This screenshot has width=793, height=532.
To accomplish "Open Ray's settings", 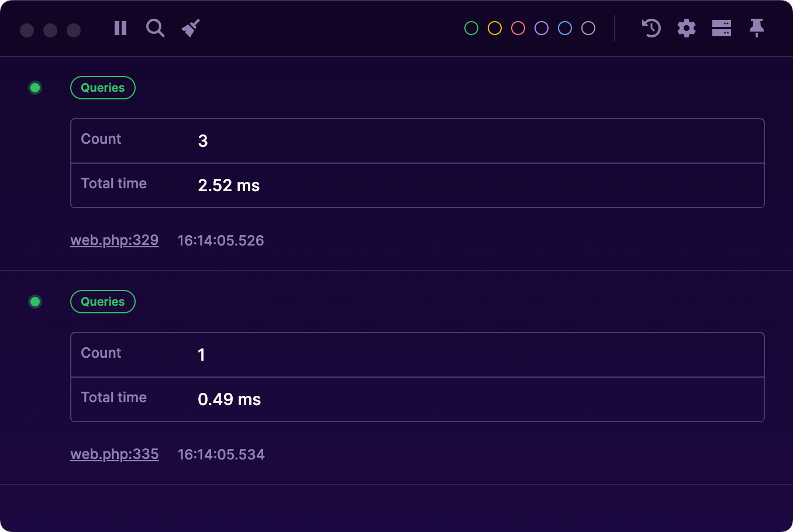I will tap(686, 28).
